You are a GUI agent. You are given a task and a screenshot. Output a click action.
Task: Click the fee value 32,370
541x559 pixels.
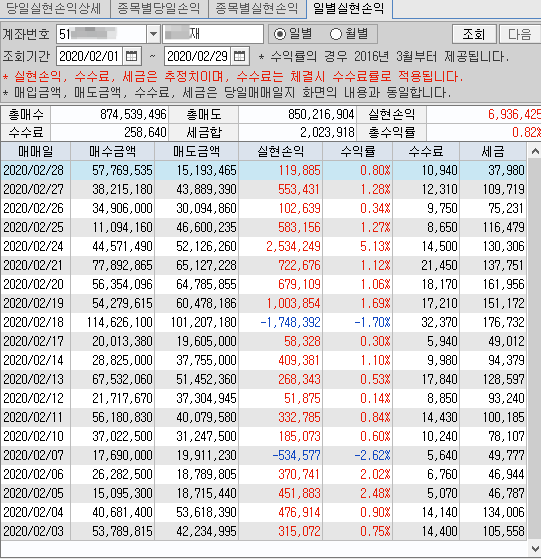coord(439,322)
